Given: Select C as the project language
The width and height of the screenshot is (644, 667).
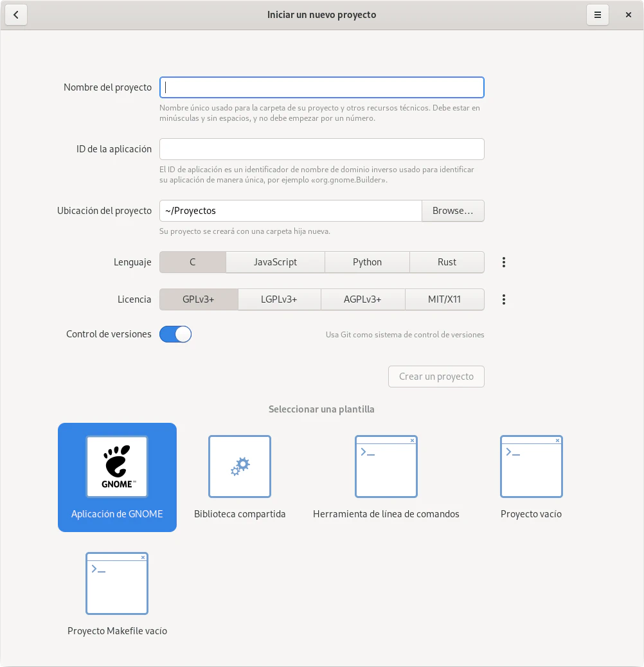Looking at the screenshot, I should pos(193,262).
